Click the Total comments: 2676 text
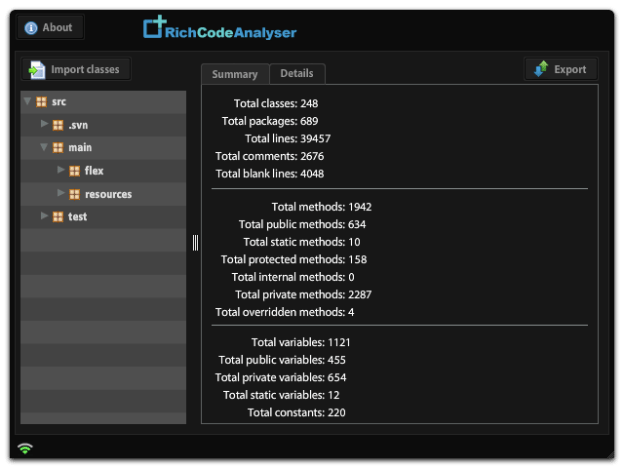Image resolution: width=624 pixels, height=468 pixels. click(x=269, y=156)
